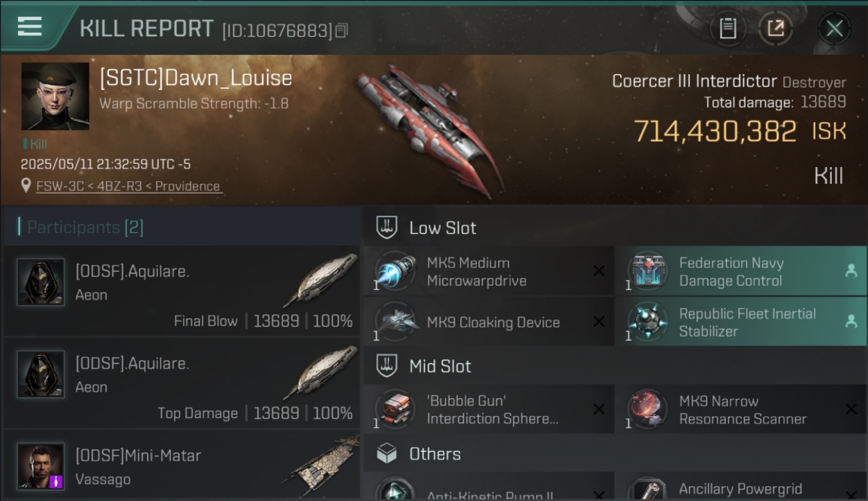Screen dimensions: 868x501
Task: View Dawn_Louise character portrait
Action: tap(55, 96)
